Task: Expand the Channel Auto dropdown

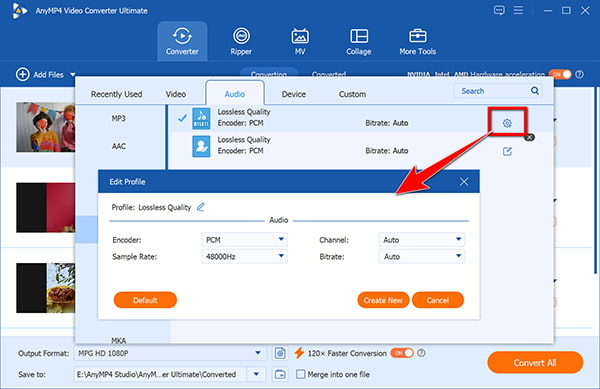Action: click(x=422, y=239)
